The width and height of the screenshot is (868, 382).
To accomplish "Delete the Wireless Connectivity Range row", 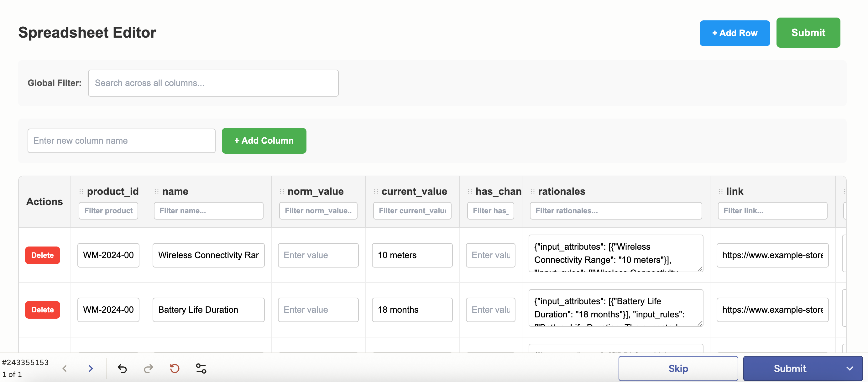I will point(42,255).
